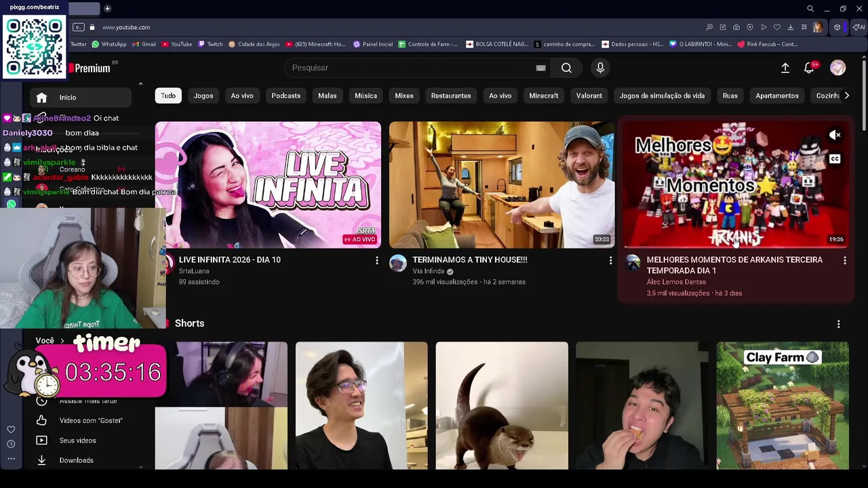This screenshot has width=868, height=488.
Task: Open the SrtaLuana channel link
Action: coord(194,271)
